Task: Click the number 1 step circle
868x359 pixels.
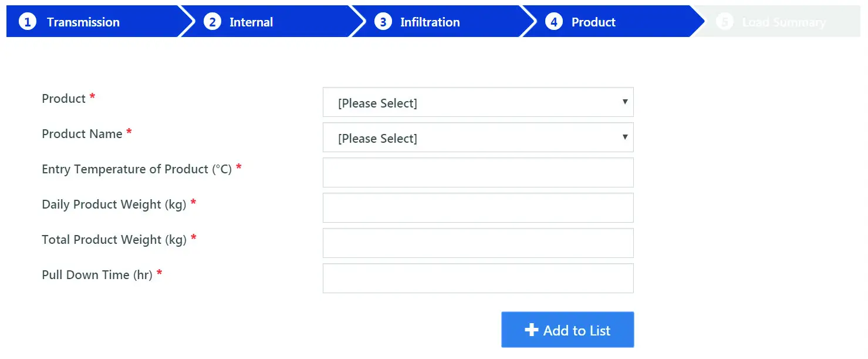Action: (x=26, y=22)
